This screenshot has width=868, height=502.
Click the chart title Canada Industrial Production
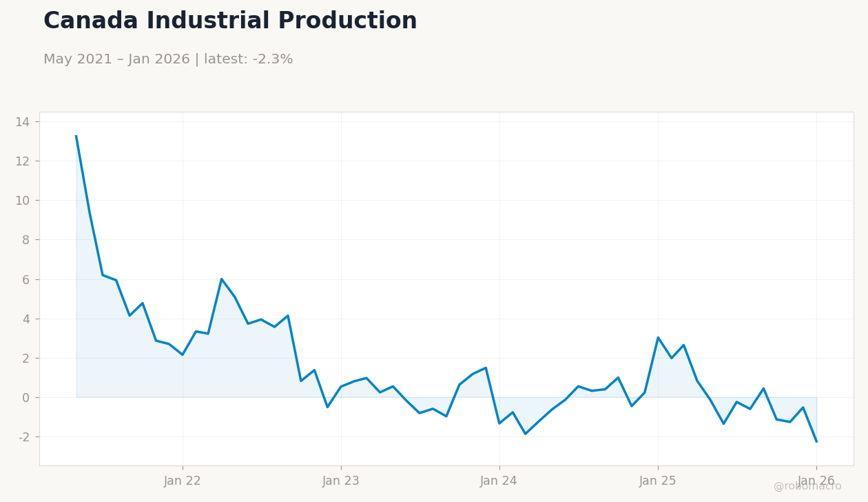coord(230,21)
